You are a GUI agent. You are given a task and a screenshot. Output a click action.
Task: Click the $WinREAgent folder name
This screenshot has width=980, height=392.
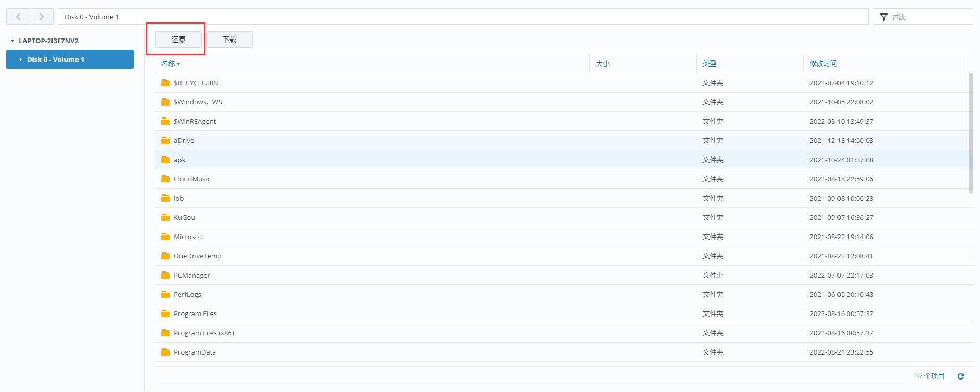(195, 121)
